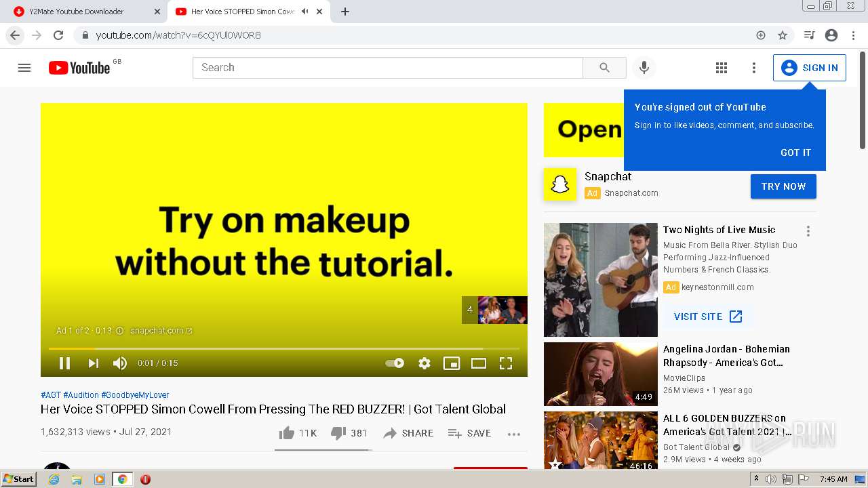Click the #Audition hashtag

(x=81, y=395)
